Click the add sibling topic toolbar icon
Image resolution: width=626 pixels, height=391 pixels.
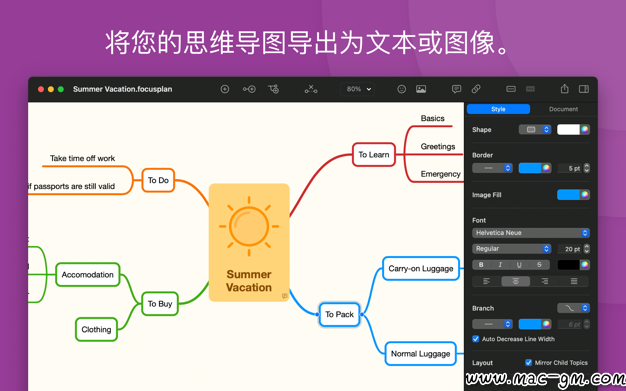pos(249,89)
